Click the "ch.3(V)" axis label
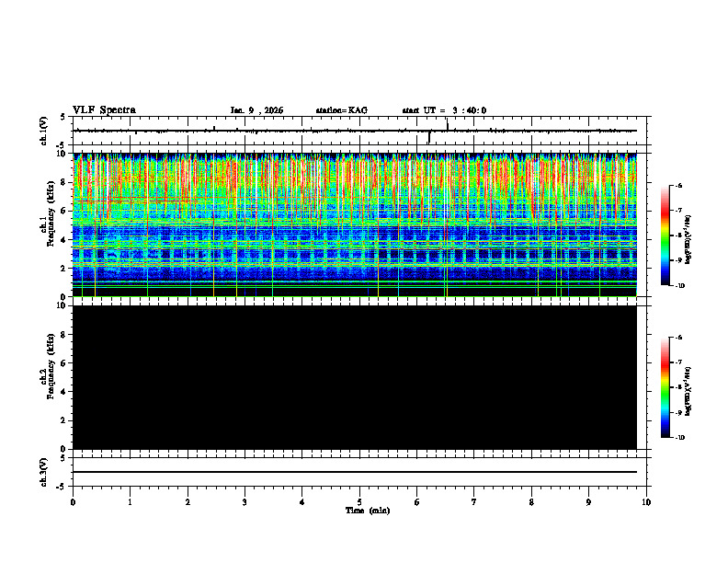This screenshot has height=563, width=728. 43,473
